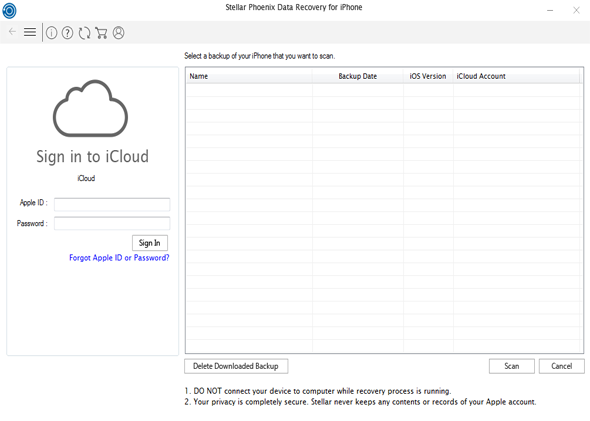Screen dimensions: 590x421
Task: Sort by iOS Version column header
Action: pos(428,76)
